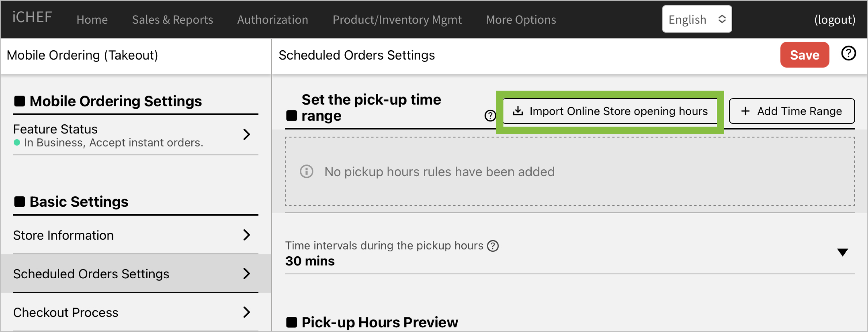Expand the time intervals dropdown arrow
The width and height of the screenshot is (868, 332).
[x=842, y=252]
